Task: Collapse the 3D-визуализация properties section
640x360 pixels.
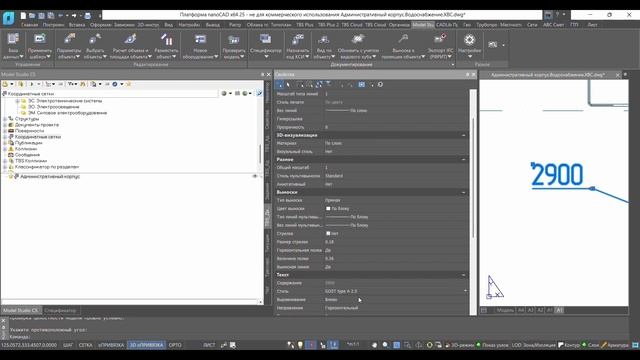Action: click(463, 135)
